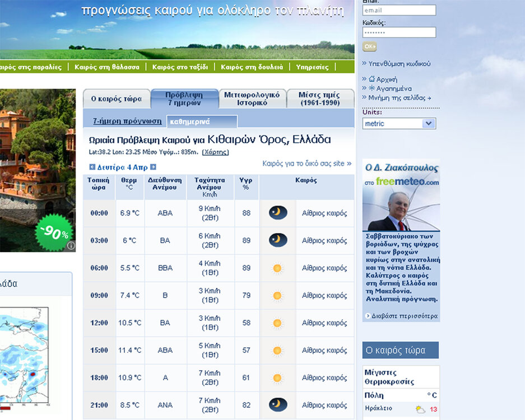The image size is (525, 420).
Task: Click the sun icon in the 12:00 row
Action: [x=277, y=323]
